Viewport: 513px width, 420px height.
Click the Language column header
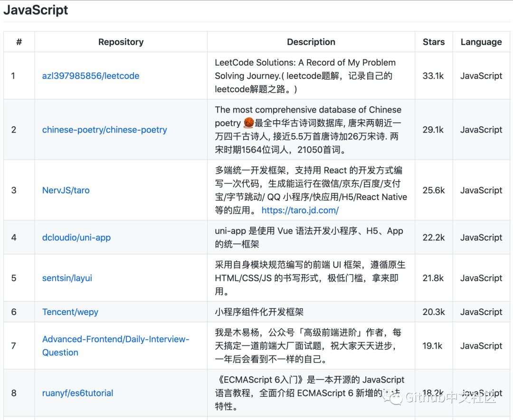point(481,42)
